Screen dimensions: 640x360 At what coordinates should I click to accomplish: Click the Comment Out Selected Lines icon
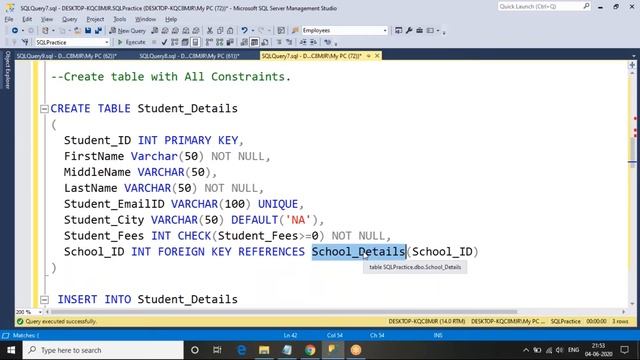pyautogui.click(x=279, y=42)
